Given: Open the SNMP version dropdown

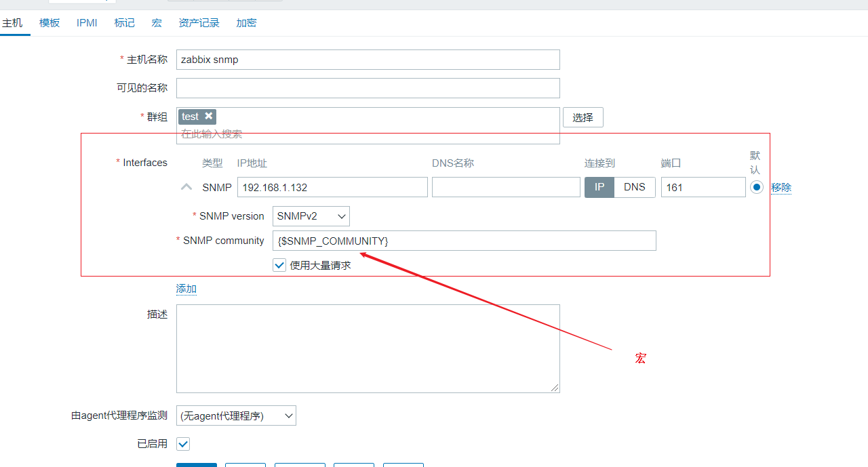Looking at the screenshot, I should 311,216.
